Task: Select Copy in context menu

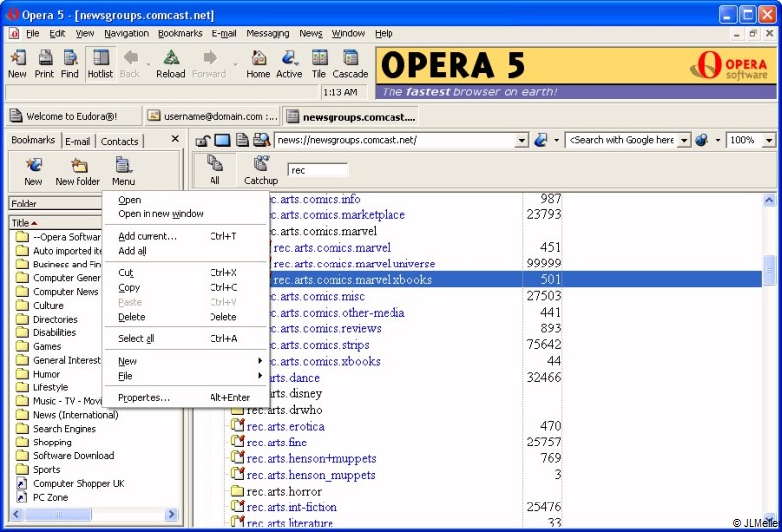Action: pyautogui.click(x=185, y=288)
